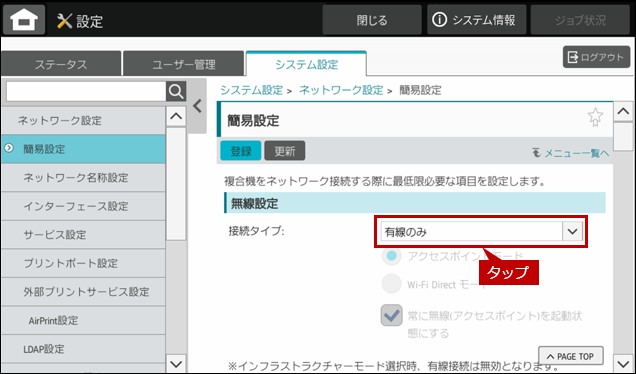
Task: Switch to the ステータス tab
Action: (61, 64)
